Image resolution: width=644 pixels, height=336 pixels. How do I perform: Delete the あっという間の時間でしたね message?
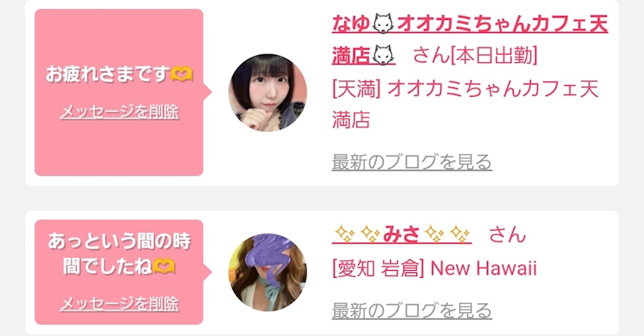coord(120,304)
